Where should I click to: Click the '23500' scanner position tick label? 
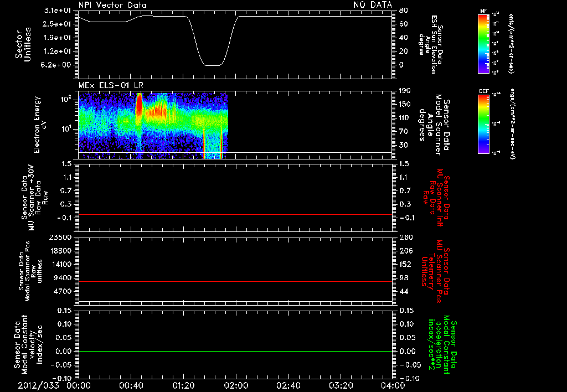pyautogui.click(x=60, y=237)
